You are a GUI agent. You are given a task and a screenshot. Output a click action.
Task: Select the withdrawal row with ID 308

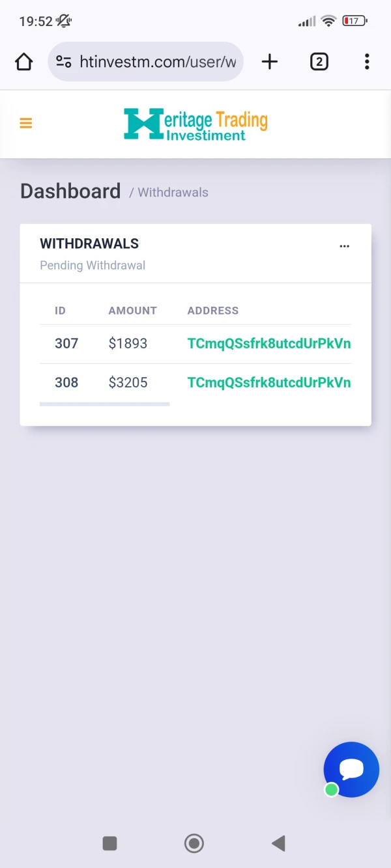tap(66, 383)
